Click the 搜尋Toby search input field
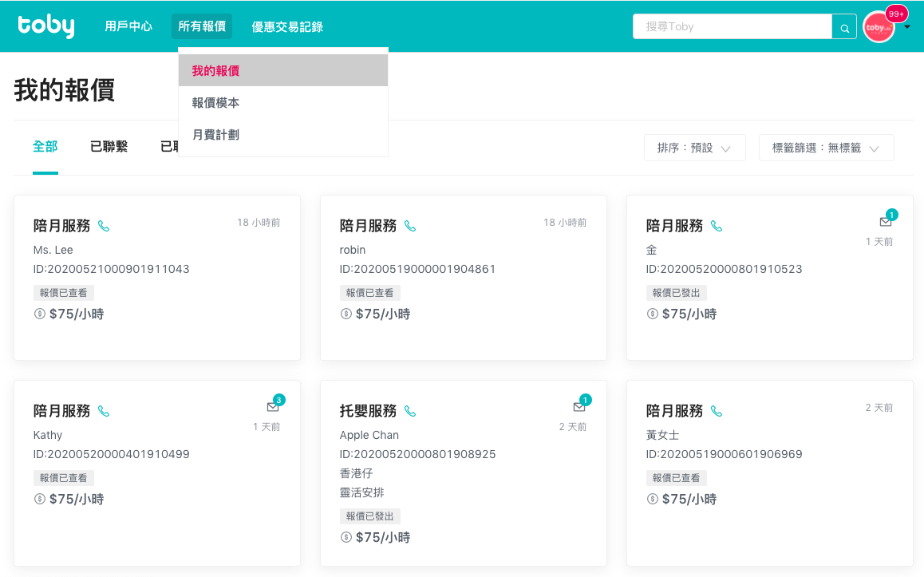The width and height of the screenshot is (924, 577). 732,27
